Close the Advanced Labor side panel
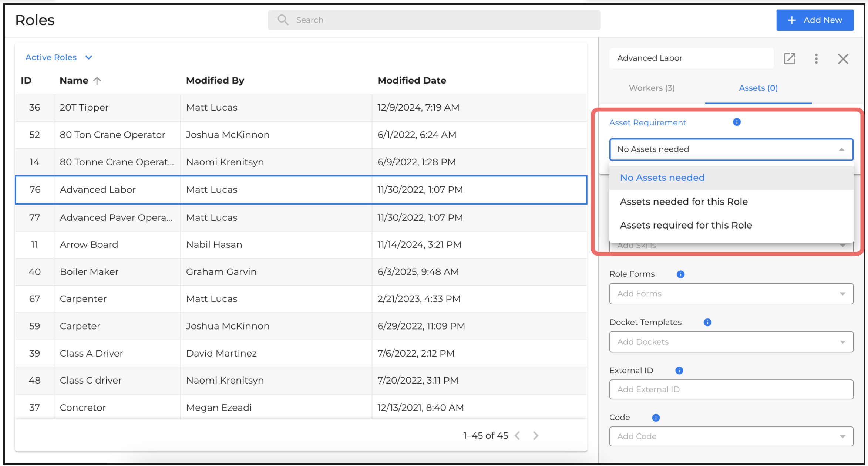 843,58
